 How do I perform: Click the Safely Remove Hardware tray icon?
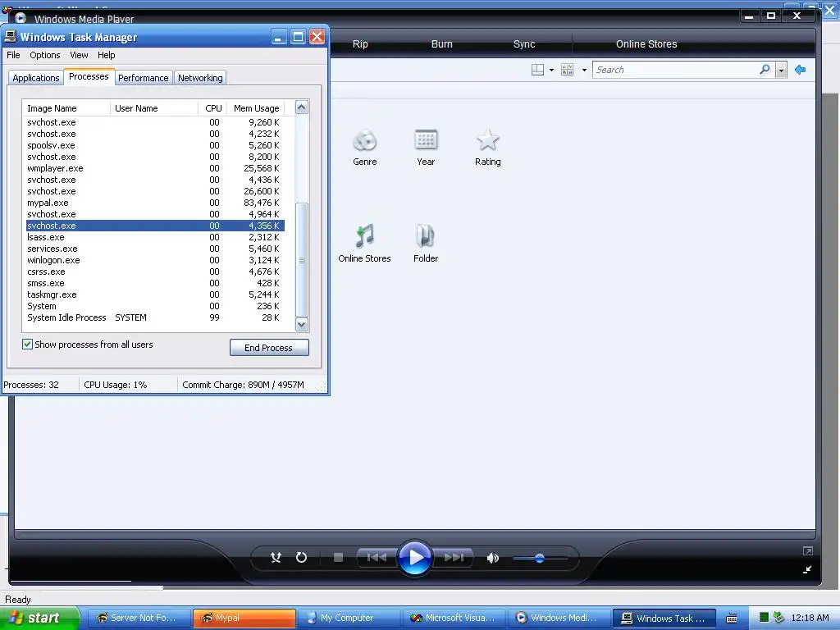click(778, 618)
